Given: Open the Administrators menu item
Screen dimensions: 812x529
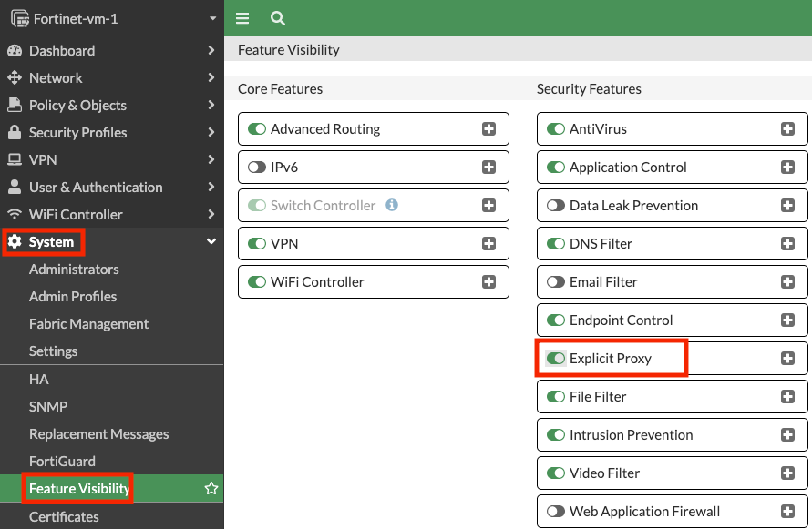Looking at the screenshot, I should [74, 270].
